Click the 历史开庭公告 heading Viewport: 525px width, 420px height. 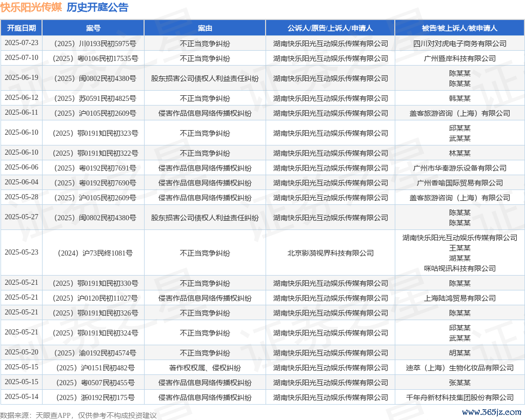[x=97, y=7]
